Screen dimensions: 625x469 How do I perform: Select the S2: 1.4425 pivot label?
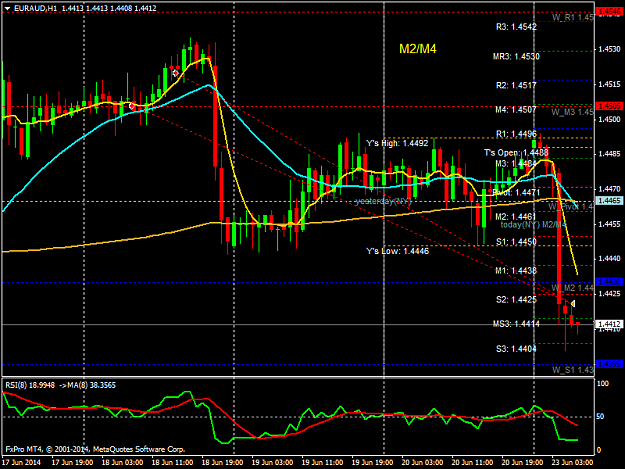(x=516, y=300)
